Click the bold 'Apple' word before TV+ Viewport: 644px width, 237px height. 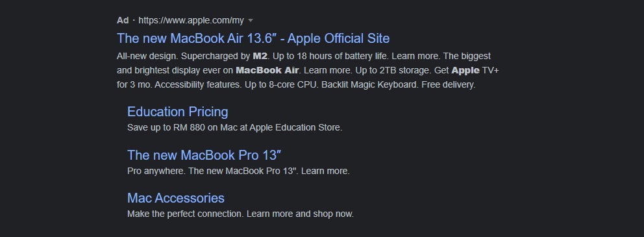465,70
